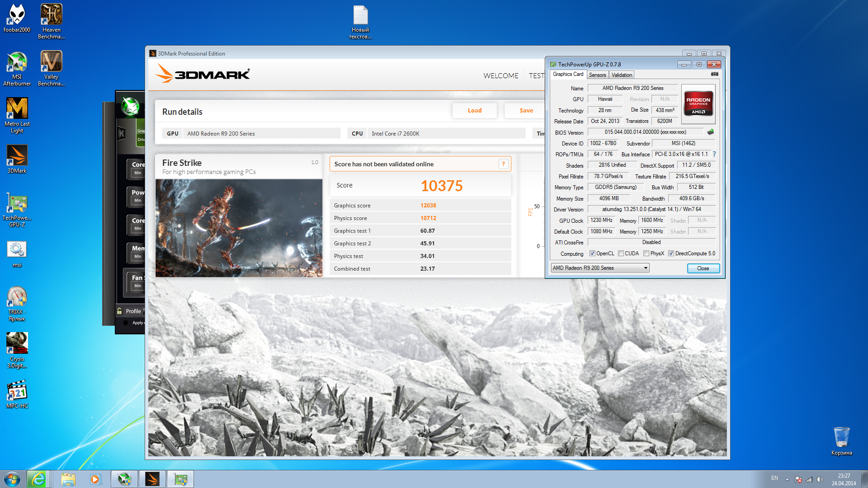Toggle the CUDA checkbox
The height and width of the screenshot is (488, 868).
pos(621,253)
